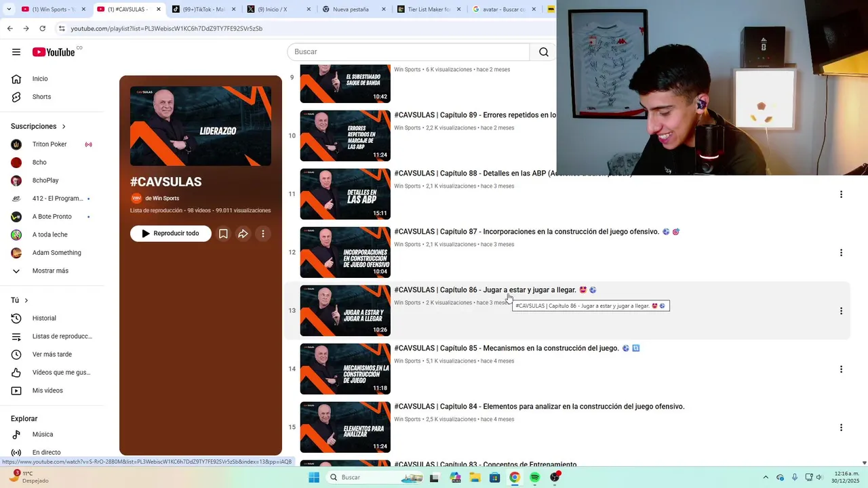The height and width of the screenshot is (488, 868).
Task: Open options menu for the Capítulo 84 video
Action: [841, 428]
